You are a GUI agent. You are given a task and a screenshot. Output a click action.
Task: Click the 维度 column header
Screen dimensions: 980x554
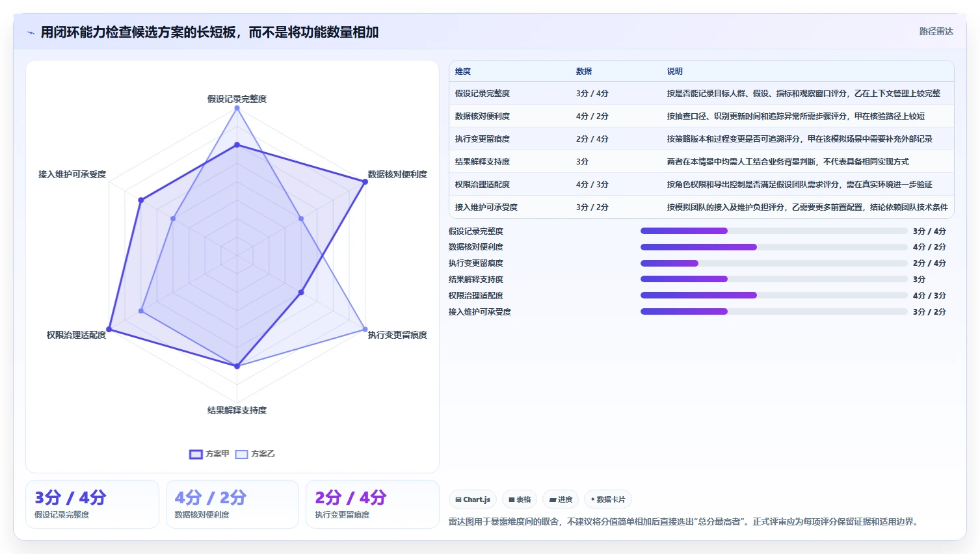pos(463,72)
